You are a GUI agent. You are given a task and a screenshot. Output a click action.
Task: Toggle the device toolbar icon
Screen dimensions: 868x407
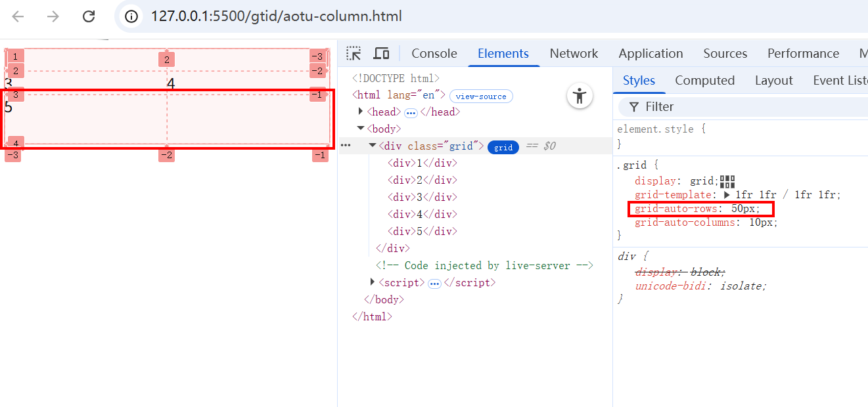click(x=381, y=53)
